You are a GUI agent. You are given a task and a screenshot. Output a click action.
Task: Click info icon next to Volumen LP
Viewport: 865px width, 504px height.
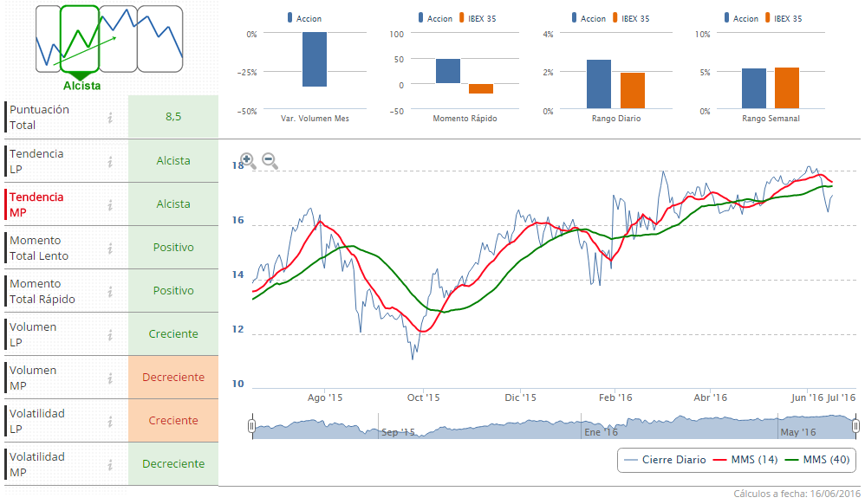click(x=110, y=334)
